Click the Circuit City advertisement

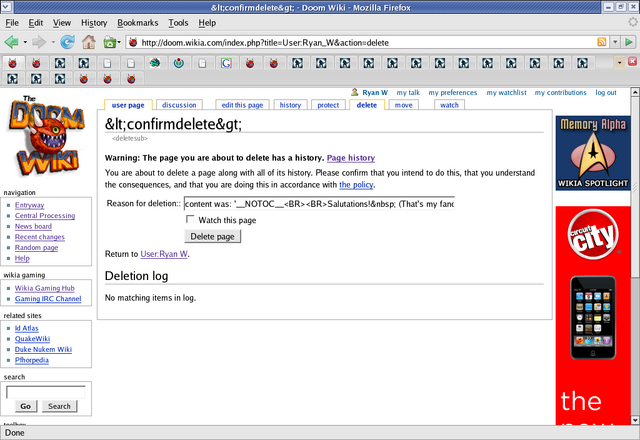point(593,315)
